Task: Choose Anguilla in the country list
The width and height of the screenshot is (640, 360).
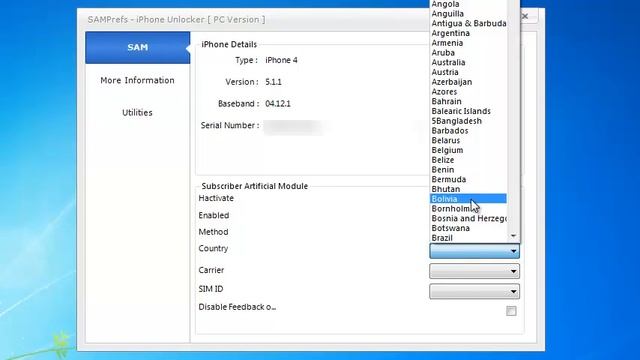Action: click(469, 14)
